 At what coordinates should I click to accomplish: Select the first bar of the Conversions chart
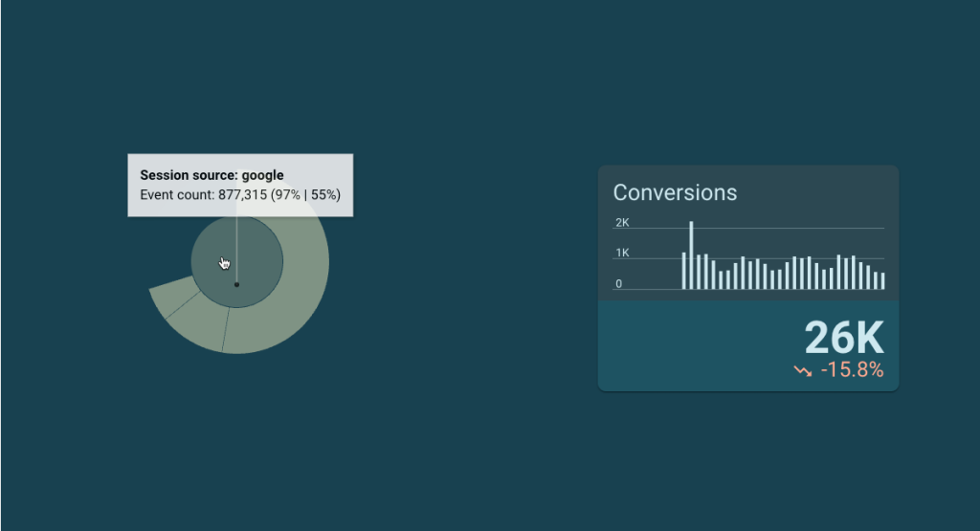[683, 271]
